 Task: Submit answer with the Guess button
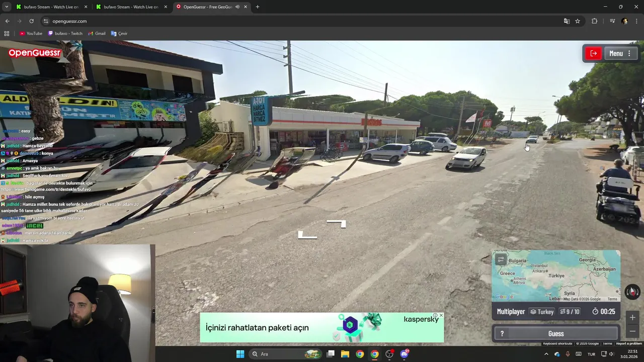555,334
